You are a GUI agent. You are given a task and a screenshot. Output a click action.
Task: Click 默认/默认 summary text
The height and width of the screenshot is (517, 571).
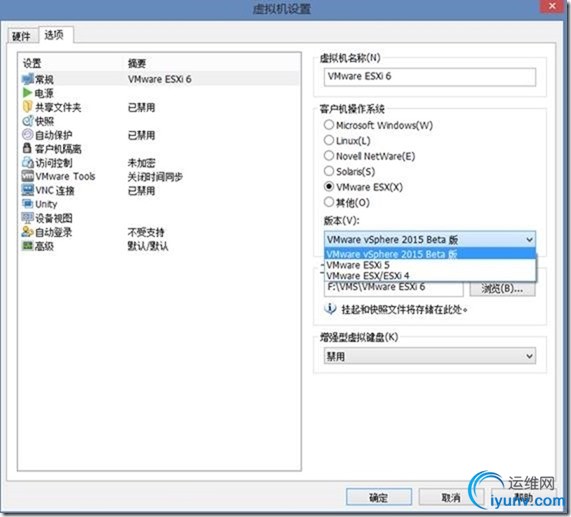tap(148, 246)
